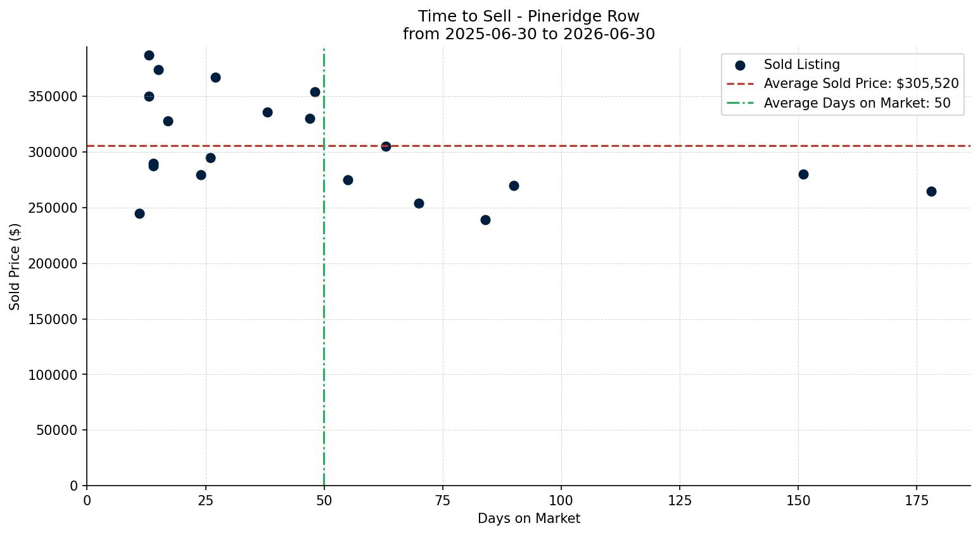Image resolution: width=980 pixels, height=535 pixels.
Task: Select the lowest-priced point at 84 days
Action: 485,220
